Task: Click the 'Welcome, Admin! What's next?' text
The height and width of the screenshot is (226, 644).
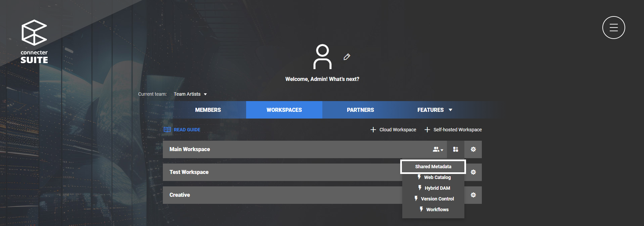Action: 322,79
